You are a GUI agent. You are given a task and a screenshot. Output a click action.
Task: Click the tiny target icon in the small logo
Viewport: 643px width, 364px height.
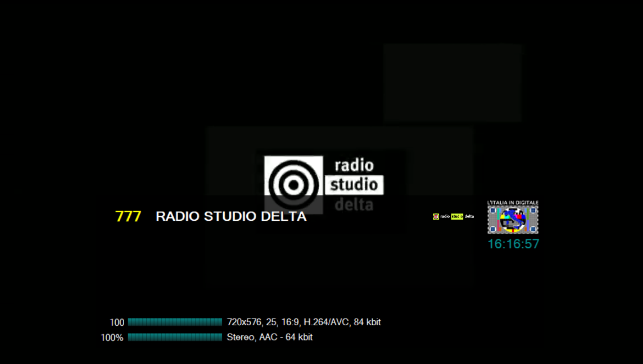point(436,216)
